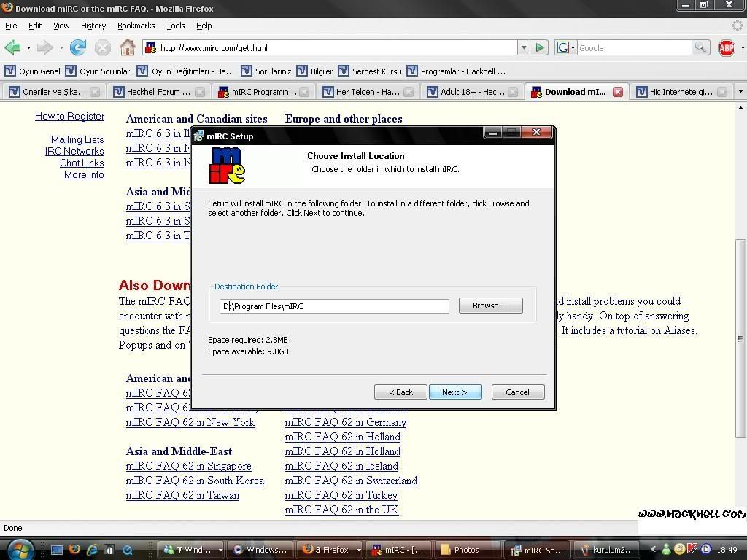The width and height of the screenshot is (747, 560).
Task: Switch to the mIRC Programın... tab
Action: tap(263, 92)
